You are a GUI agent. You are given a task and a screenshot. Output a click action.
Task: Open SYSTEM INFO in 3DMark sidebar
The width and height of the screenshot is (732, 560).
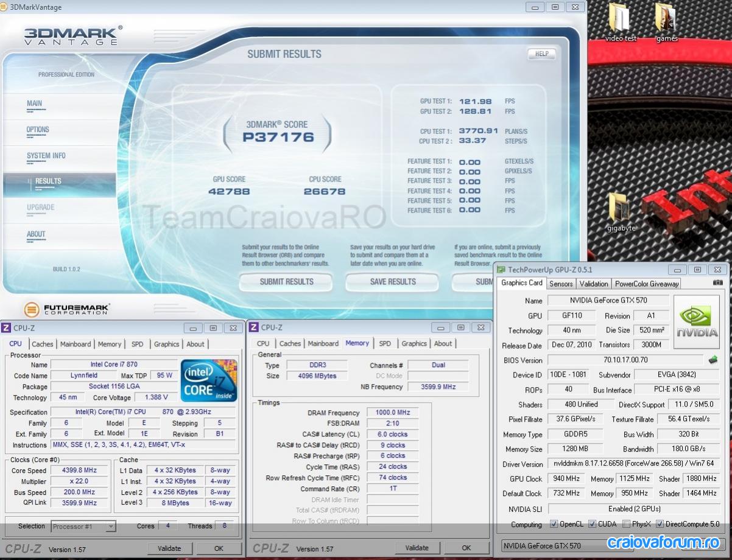click(x=46, y=156)
